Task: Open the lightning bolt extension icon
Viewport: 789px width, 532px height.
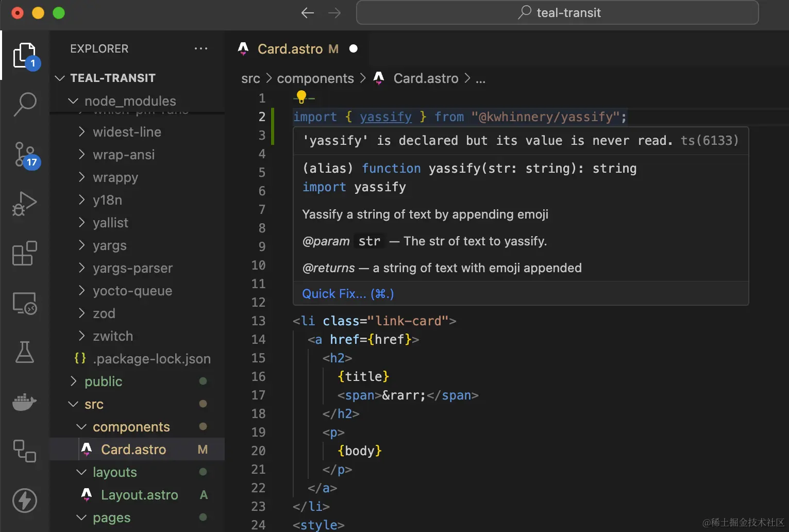Action: (25, 501)
